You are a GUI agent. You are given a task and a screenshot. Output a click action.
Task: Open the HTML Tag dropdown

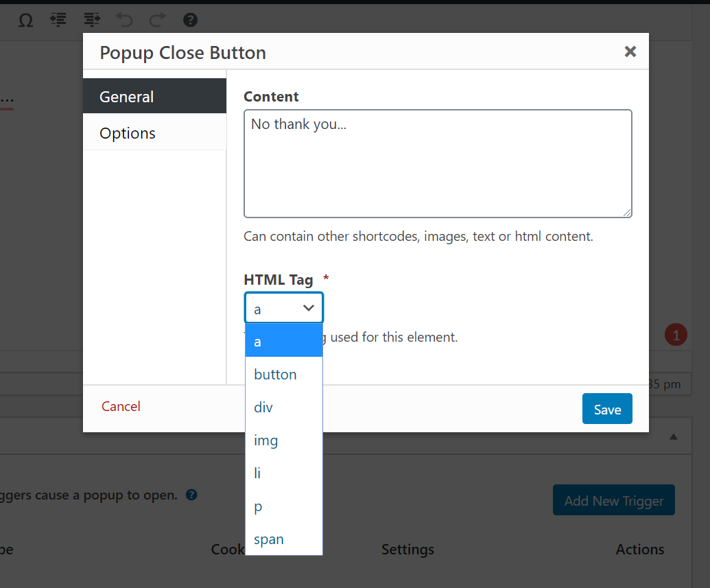[283, 307]
